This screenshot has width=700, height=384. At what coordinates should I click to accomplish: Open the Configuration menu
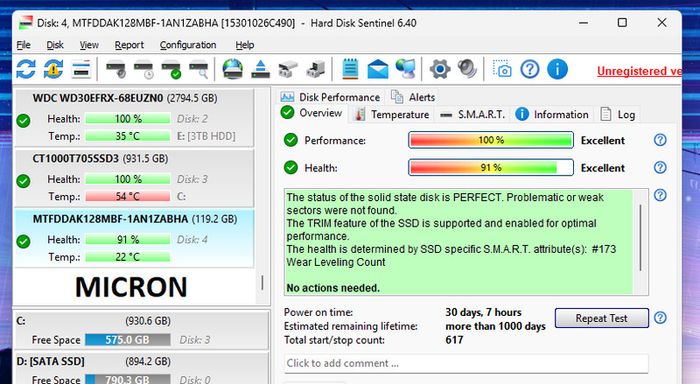pos(188,45)
